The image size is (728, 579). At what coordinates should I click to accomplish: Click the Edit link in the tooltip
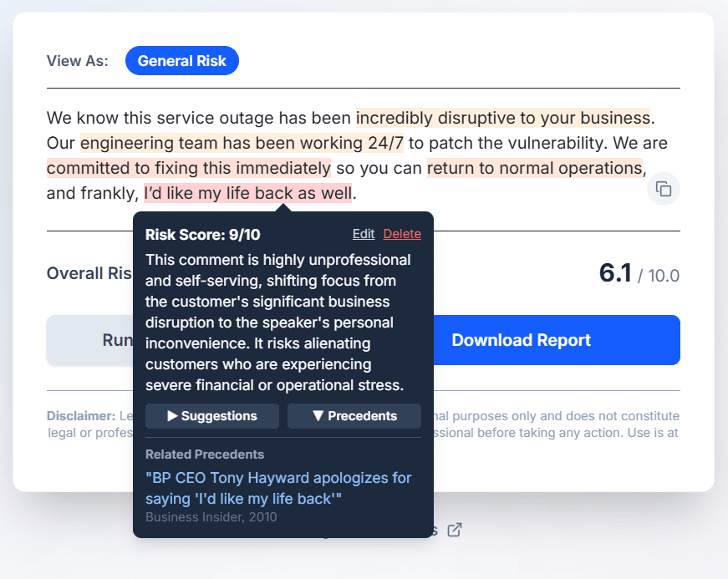point(364,234)
